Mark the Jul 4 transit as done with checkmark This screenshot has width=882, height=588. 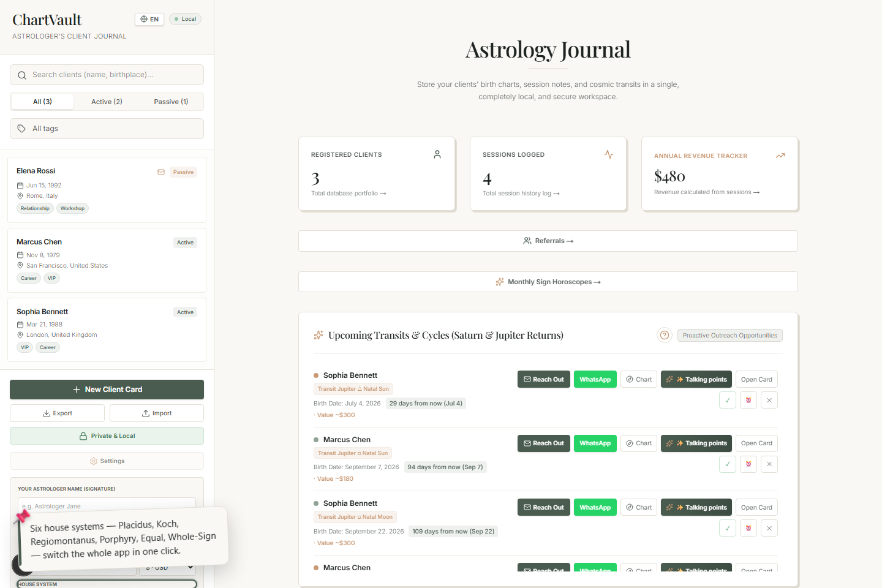click(x=728, y=400)
